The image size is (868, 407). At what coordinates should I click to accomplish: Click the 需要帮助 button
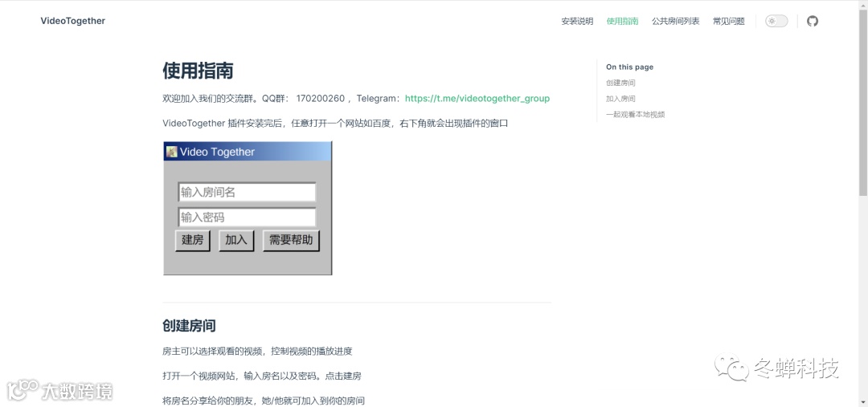[x=291, y=241]
